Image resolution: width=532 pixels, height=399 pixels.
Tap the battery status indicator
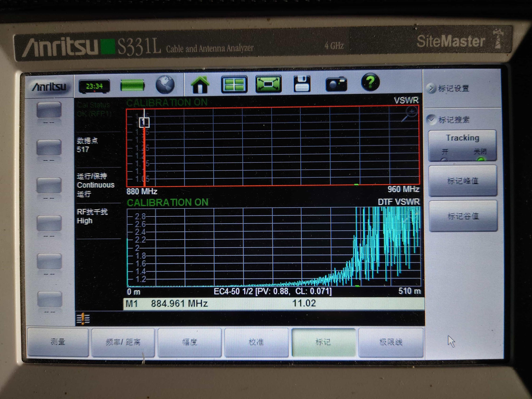tap(132, 85)
